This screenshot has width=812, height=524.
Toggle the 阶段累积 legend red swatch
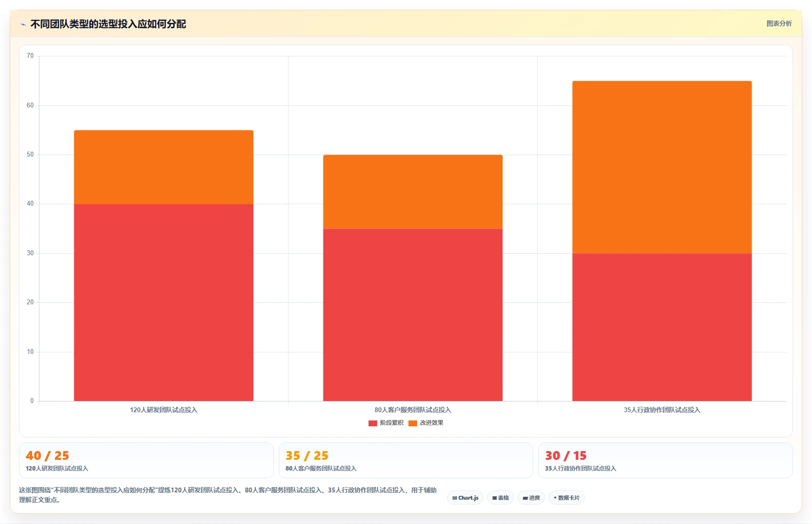click(x=373, y=423)
